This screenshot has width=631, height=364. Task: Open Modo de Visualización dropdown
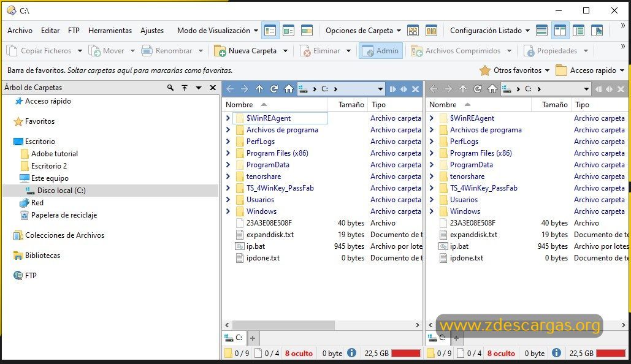(218, 31)
